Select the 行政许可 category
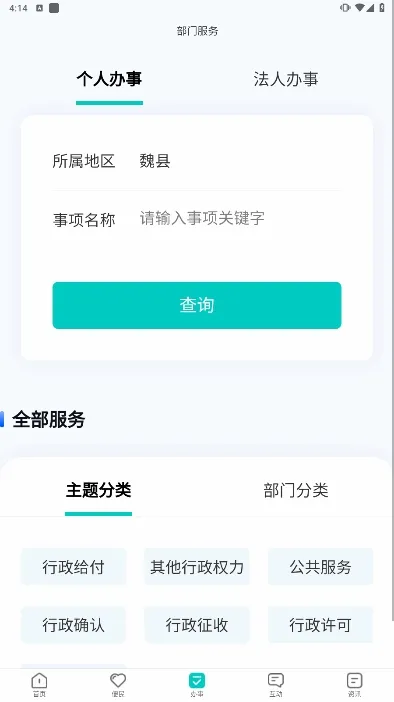394x702 pixels. pos(320,625)
